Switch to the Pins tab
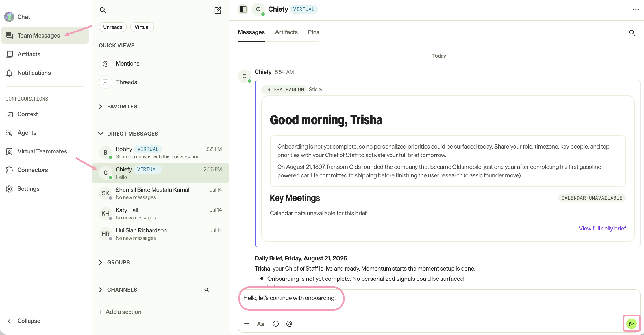Screen dimensions: 644x335 (x=314, y=32)
